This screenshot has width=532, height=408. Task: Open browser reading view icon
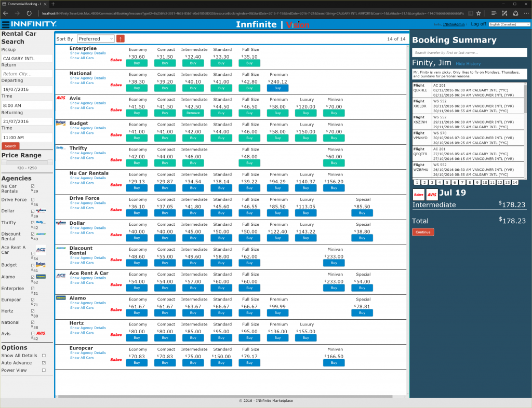tap(471, 13)
